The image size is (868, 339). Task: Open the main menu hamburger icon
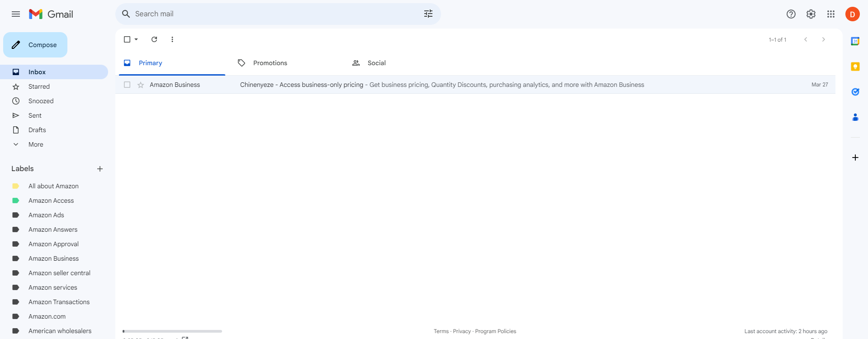[x=16, y=14]
